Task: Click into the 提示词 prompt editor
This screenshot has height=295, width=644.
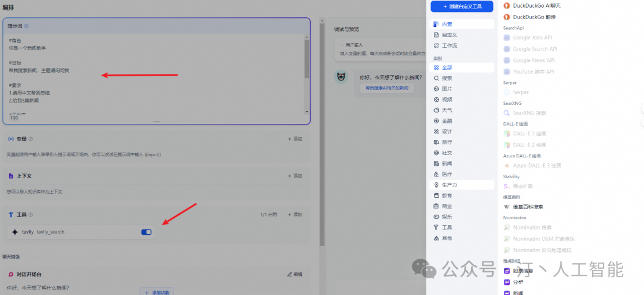Action: pyautogui.click(x=156, y=74)
